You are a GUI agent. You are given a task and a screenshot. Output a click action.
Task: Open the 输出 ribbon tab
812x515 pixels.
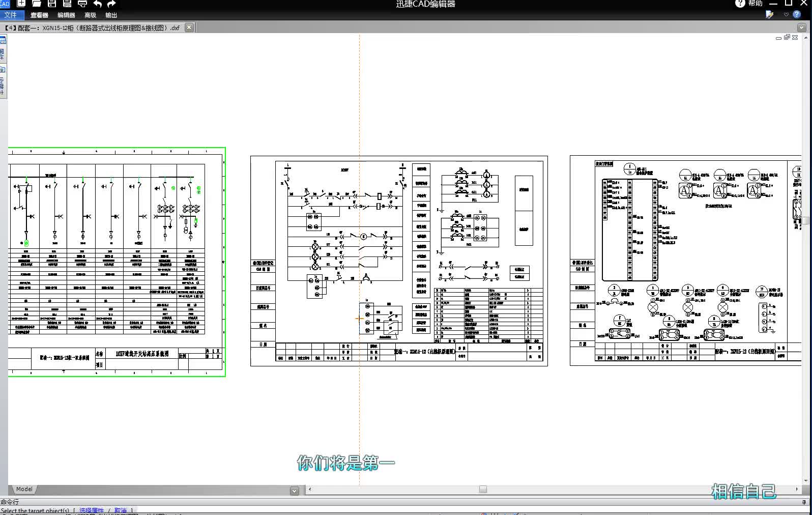(x=111, y=15)
